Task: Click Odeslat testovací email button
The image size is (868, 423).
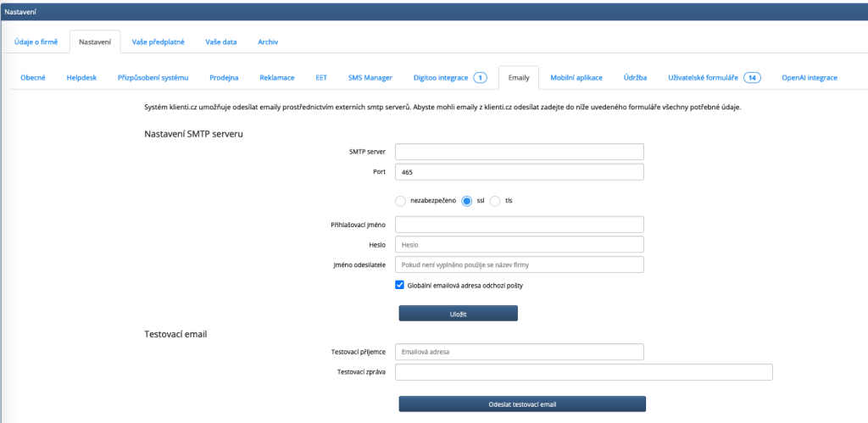Action: 522,404
